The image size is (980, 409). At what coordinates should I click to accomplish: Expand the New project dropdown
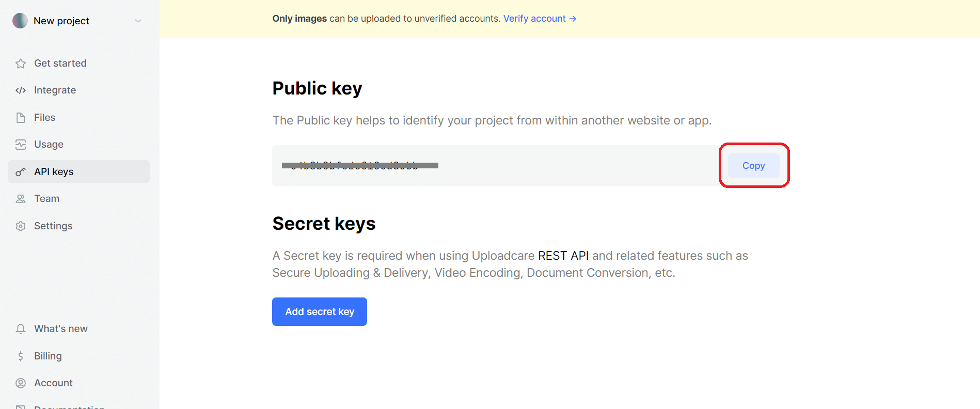137,21
